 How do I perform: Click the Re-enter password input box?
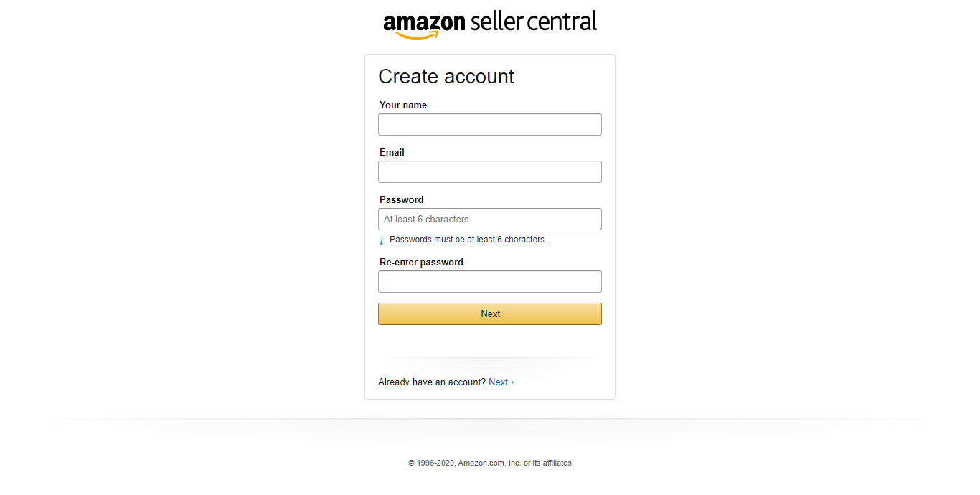coord(490,281)
